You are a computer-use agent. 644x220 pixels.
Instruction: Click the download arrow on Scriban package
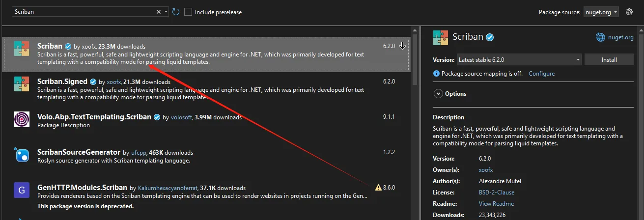402,46
